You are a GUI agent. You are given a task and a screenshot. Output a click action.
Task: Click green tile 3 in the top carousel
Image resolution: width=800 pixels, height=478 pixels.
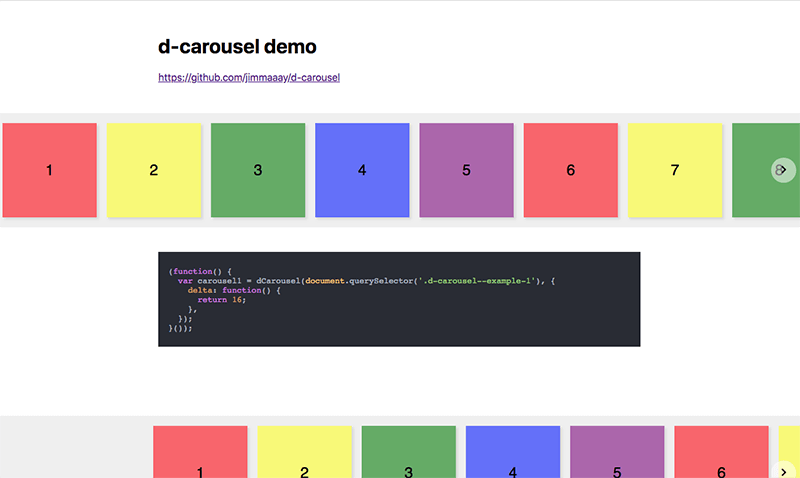(258, 170)
